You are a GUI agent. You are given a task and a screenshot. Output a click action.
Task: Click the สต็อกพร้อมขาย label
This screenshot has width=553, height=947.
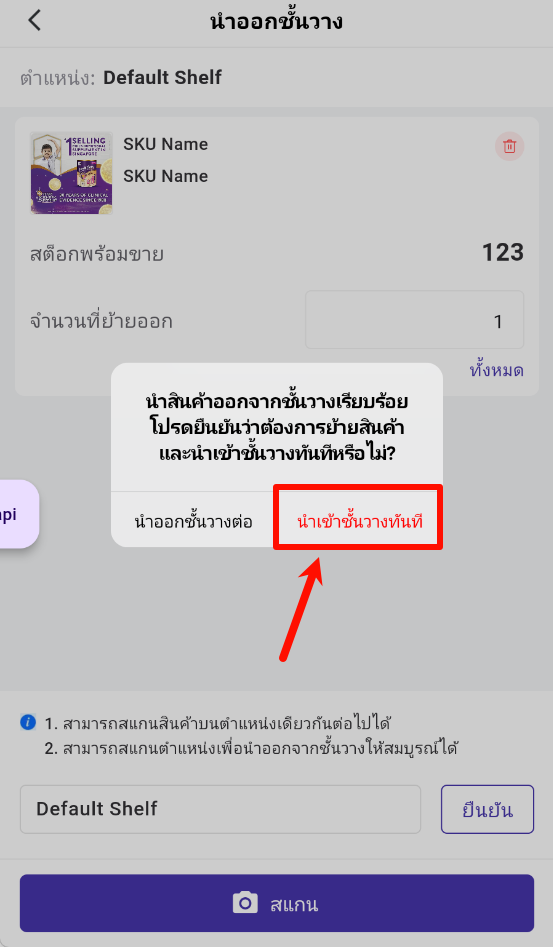point(97,254)
